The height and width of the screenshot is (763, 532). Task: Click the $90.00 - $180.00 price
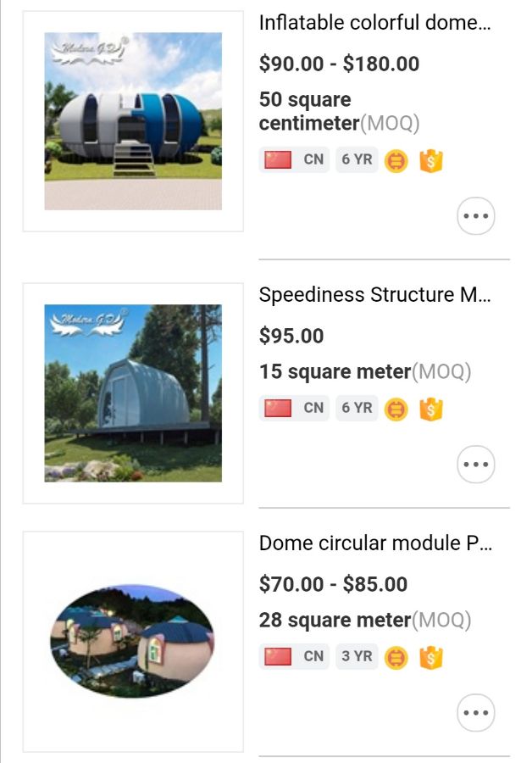point(339,64)
